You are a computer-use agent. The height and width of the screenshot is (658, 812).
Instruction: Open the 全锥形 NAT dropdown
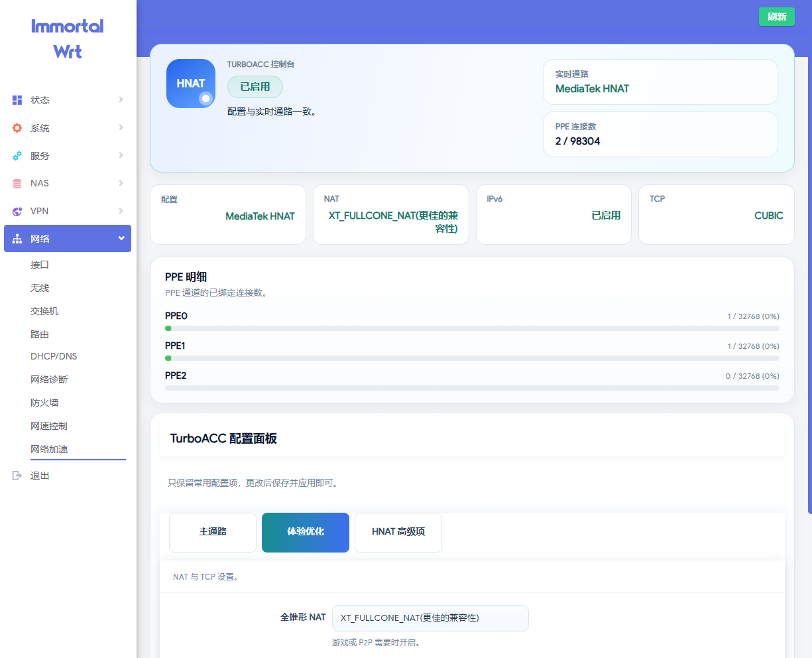tap(430, 618)
